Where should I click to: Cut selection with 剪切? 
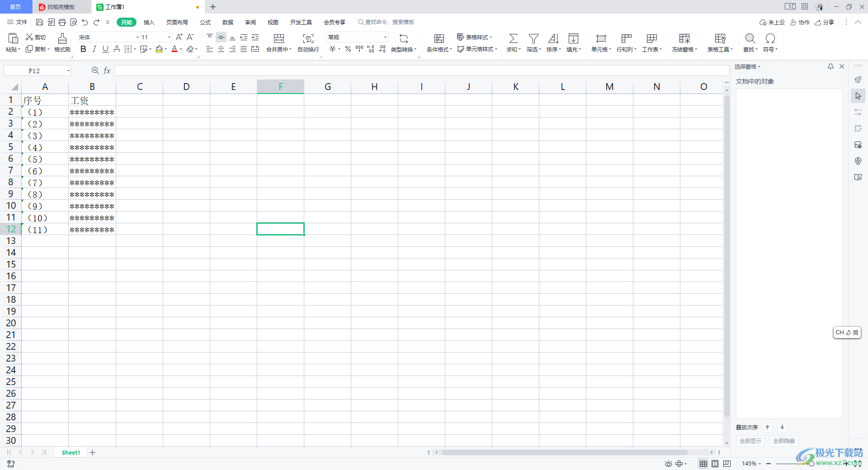pos(35,37)
